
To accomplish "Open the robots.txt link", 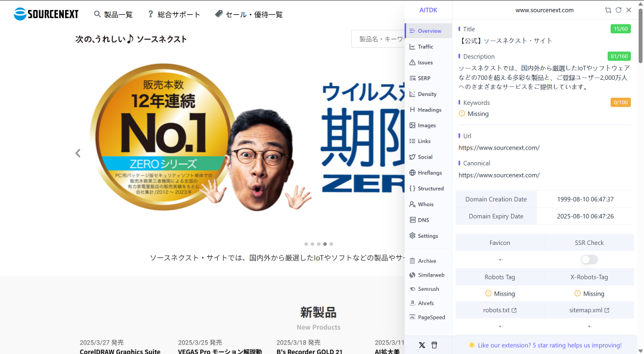I will tap(500, 310).
